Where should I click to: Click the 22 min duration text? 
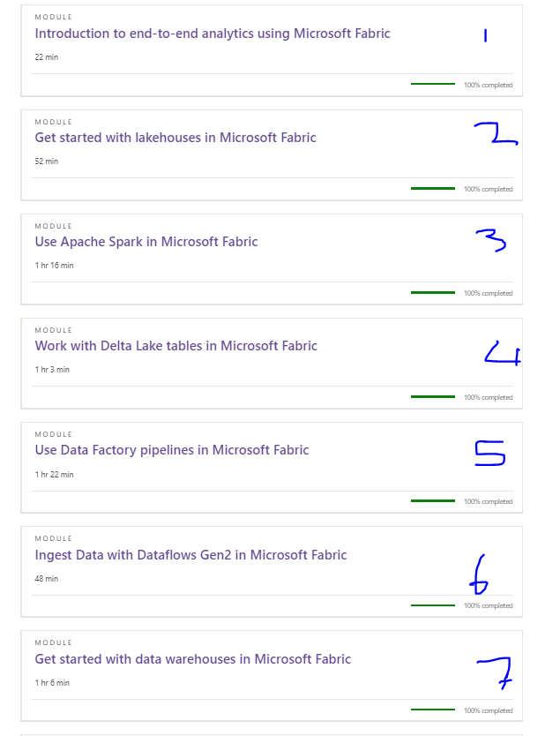pyautogui.click(x=45, y=56)
